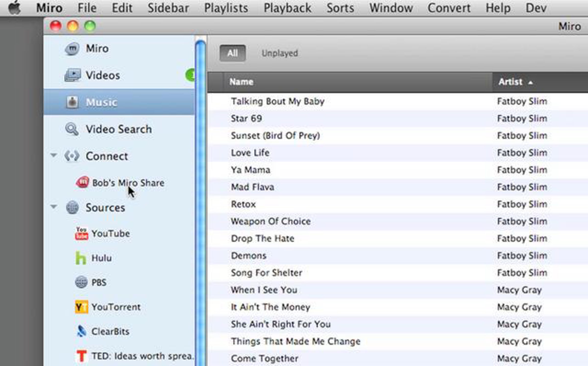Open the Miro application menu
This screenshot has height=366, width=588.
[x=49, y=8]
